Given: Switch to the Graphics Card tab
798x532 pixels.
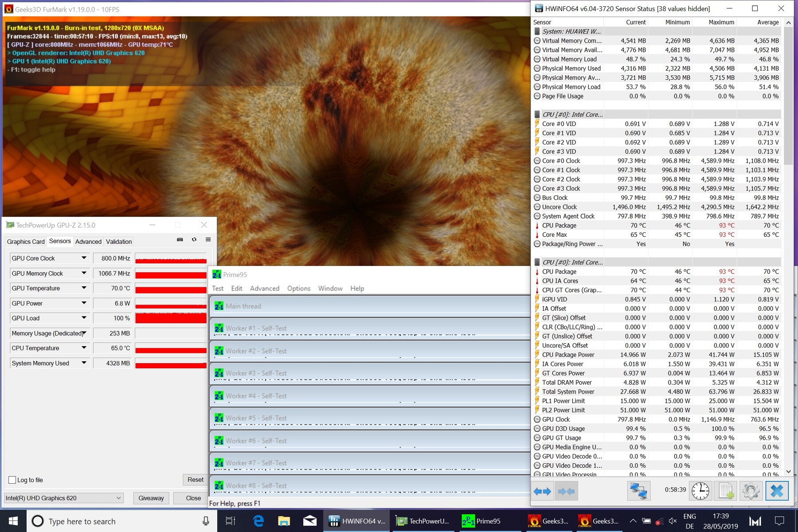Looking at the screenshot, I should coord(26,242).
